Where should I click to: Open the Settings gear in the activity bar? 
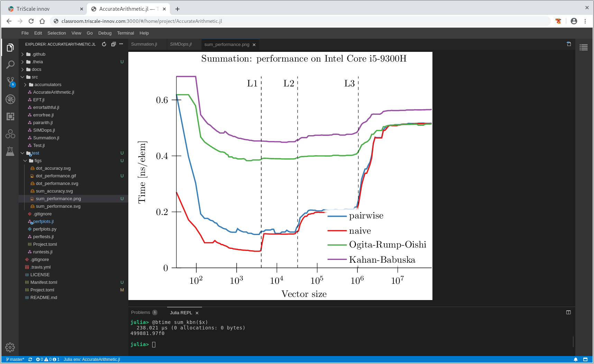10,347
